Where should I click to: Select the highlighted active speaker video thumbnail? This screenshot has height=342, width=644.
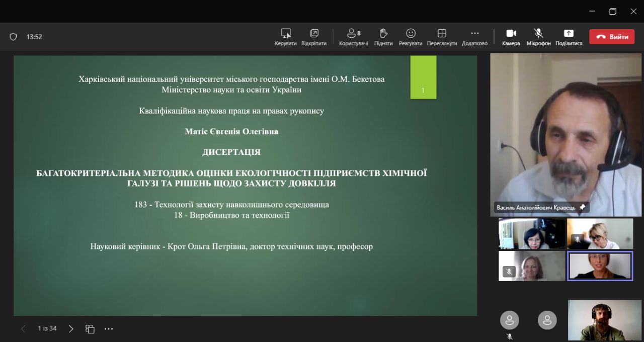600,266
